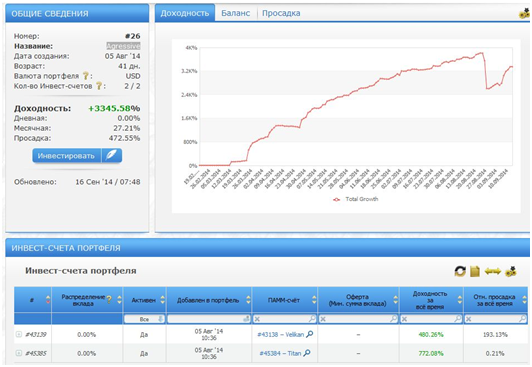
Task: Click the gear icon above the accounts table
Action: pos(511,271)
